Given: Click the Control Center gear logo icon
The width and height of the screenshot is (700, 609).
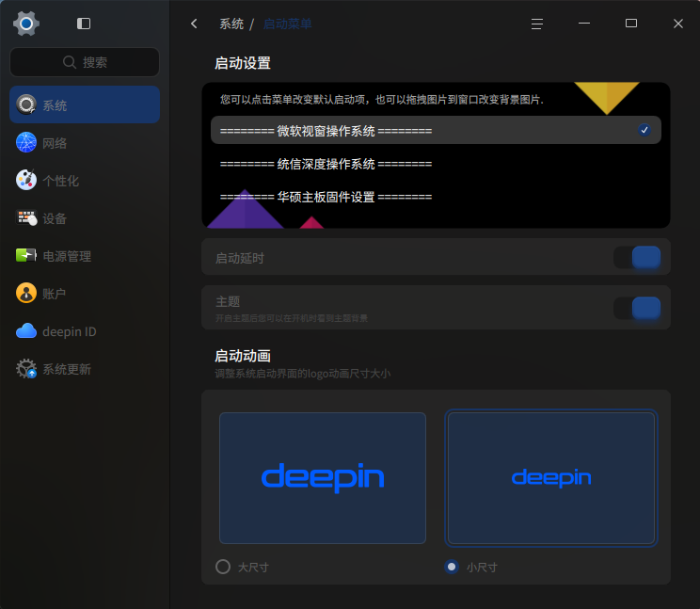Looking at the screenshot, I should coord(26,24).
